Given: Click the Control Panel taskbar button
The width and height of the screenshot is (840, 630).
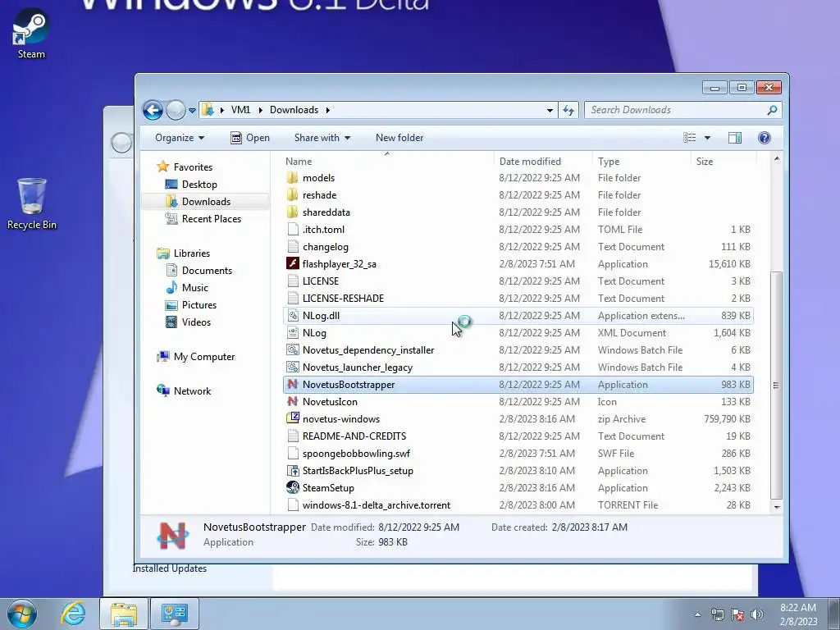Looking at the screenshot, I should click(174, 614).
